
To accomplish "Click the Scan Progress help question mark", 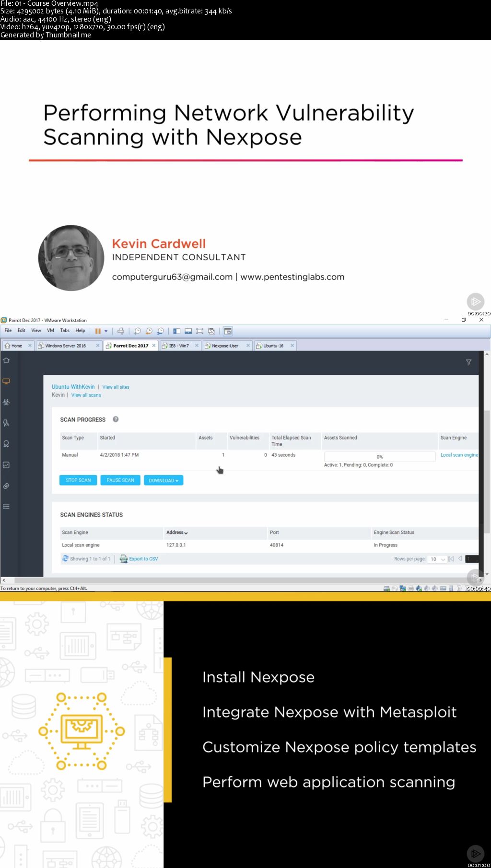I will tap(116, 419).
